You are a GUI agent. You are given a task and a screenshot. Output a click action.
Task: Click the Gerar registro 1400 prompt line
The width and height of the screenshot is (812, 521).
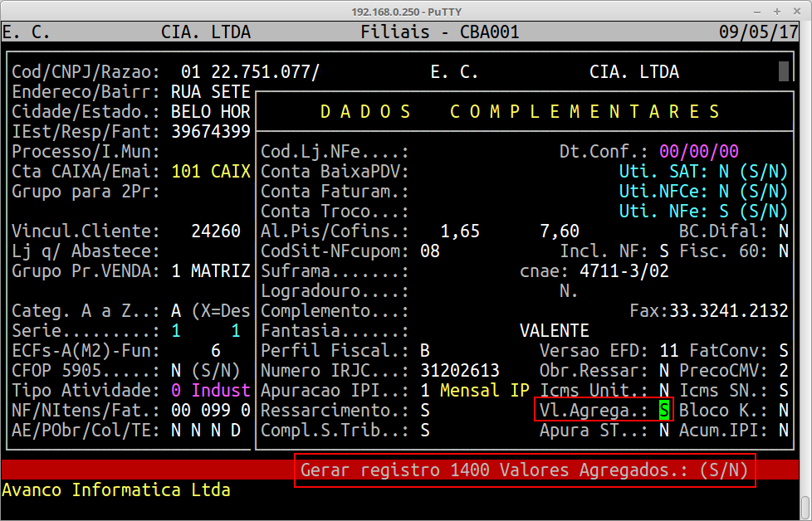525,470
